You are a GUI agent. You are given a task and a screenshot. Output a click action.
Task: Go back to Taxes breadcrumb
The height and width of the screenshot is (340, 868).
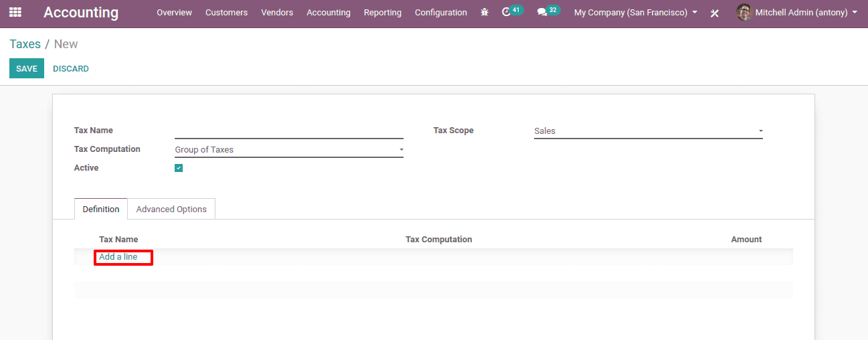coord(25,44)
